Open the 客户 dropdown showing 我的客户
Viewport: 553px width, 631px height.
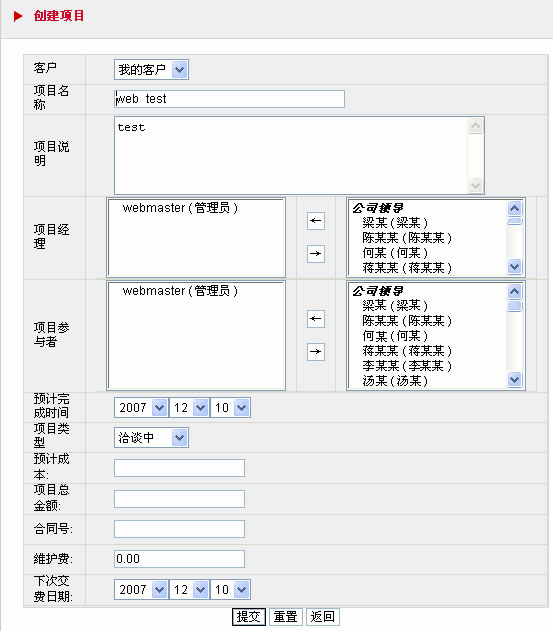[x=151, y=70]
